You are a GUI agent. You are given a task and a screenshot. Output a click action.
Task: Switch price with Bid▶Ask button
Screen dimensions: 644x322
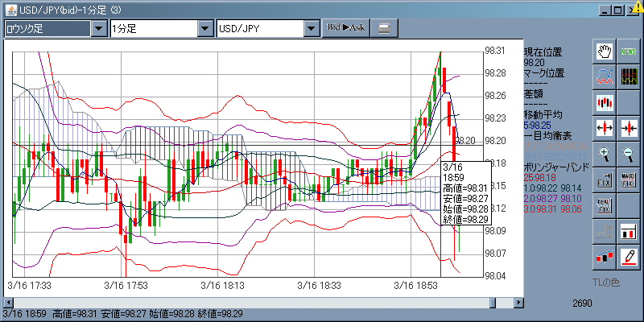(346, 28)
